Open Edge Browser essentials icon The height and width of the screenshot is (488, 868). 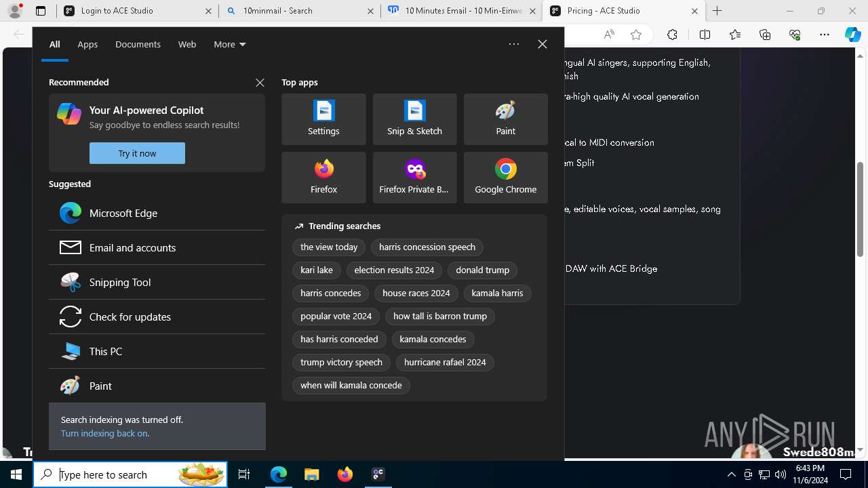point(795,35)
